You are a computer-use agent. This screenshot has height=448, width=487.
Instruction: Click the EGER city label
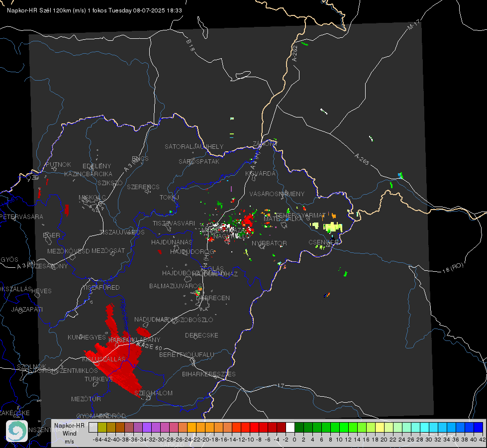(x=51, y=235)
